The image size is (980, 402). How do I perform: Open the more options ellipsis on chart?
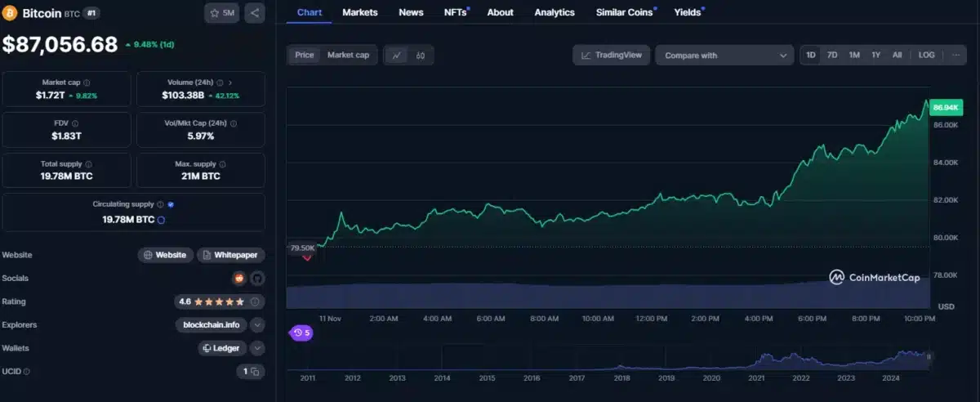[x=956, y=55]
